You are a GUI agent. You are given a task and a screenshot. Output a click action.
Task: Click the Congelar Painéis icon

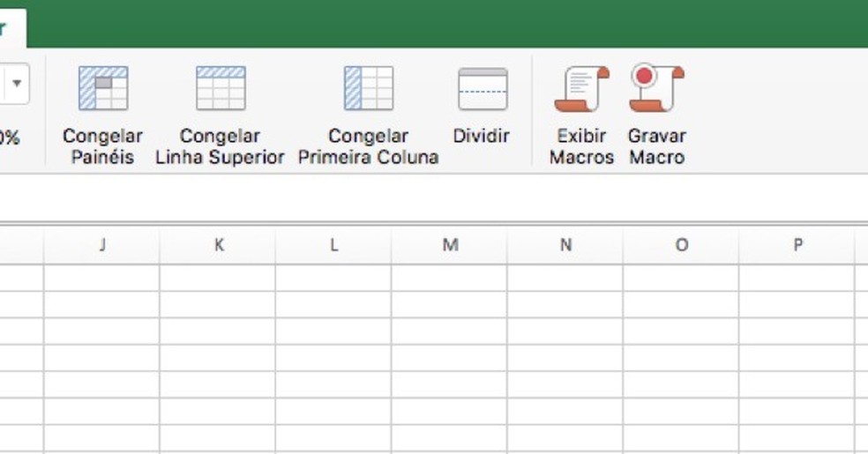(103, 88)
